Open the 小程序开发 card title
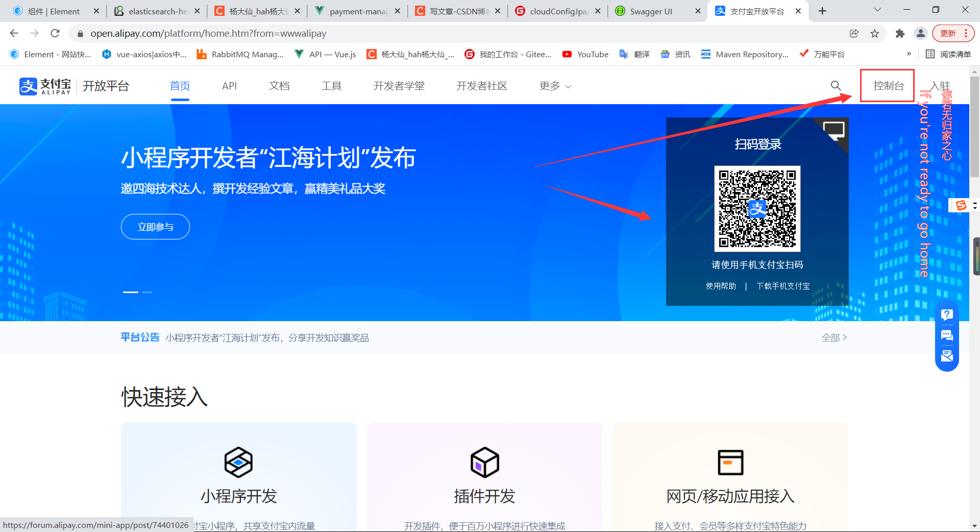 coord(238,496)
